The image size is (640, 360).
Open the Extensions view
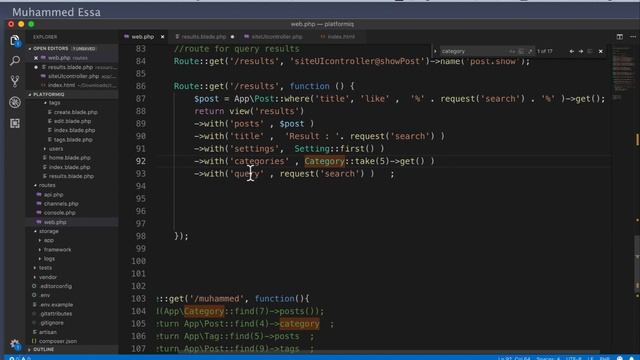15,123
